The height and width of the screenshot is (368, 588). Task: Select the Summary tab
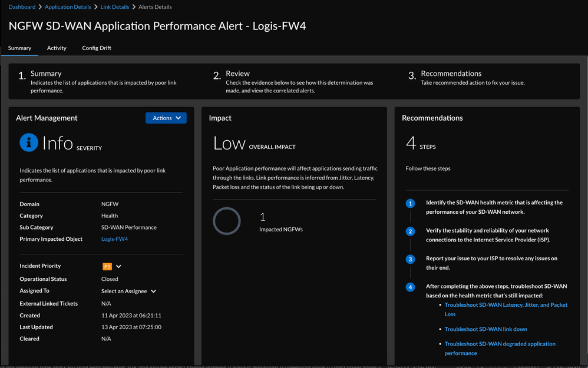(x=19, y=48)
